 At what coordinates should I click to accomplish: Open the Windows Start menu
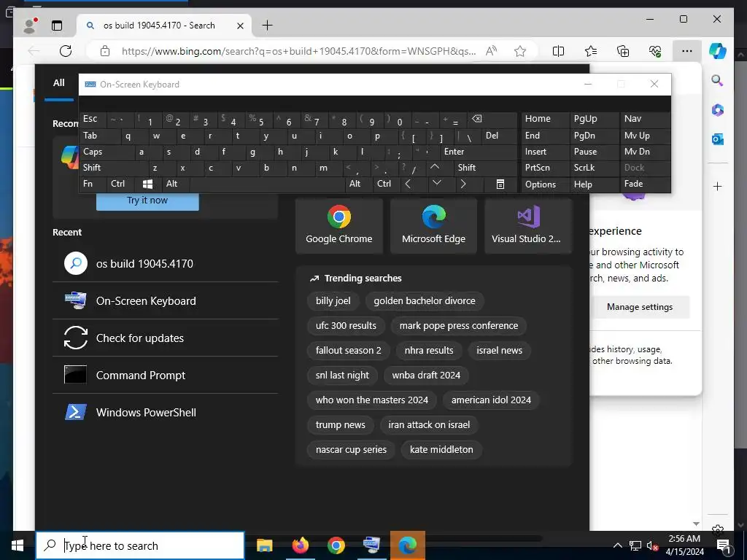pos(18,545)
